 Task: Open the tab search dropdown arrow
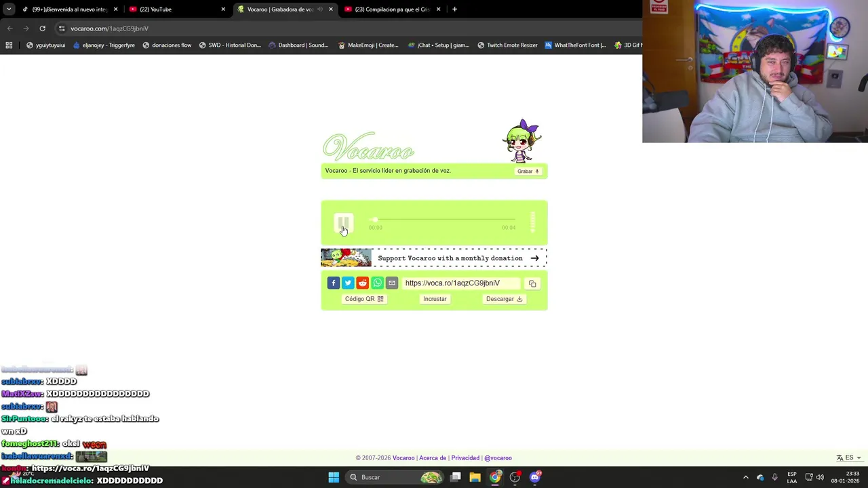pyautogui.click(x=9, y=9)
